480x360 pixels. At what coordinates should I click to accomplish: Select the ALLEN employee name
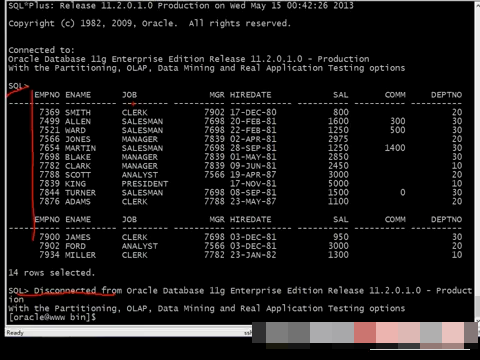pyautogui.click(x=78, y=121)
